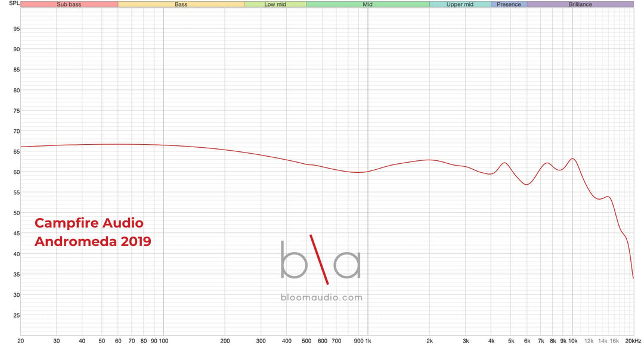
Task: Click the 35 value on SPL axis
Action: pos(17,275)
